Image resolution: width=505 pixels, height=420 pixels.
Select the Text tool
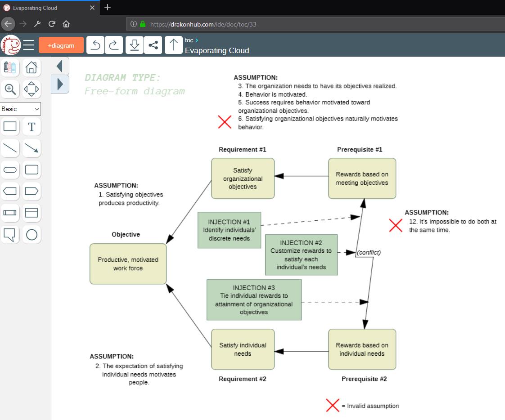(x=32, y=126)
